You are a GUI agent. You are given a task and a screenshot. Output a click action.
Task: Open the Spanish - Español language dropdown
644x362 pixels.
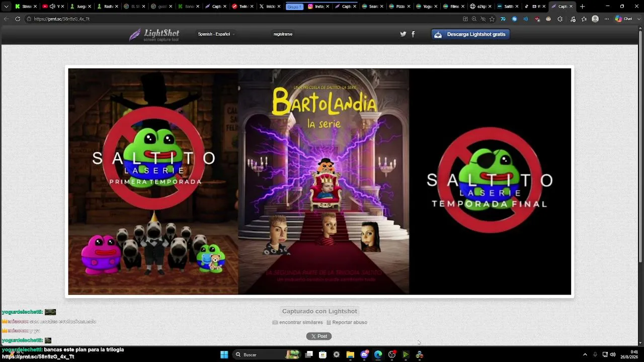point(216,34)
